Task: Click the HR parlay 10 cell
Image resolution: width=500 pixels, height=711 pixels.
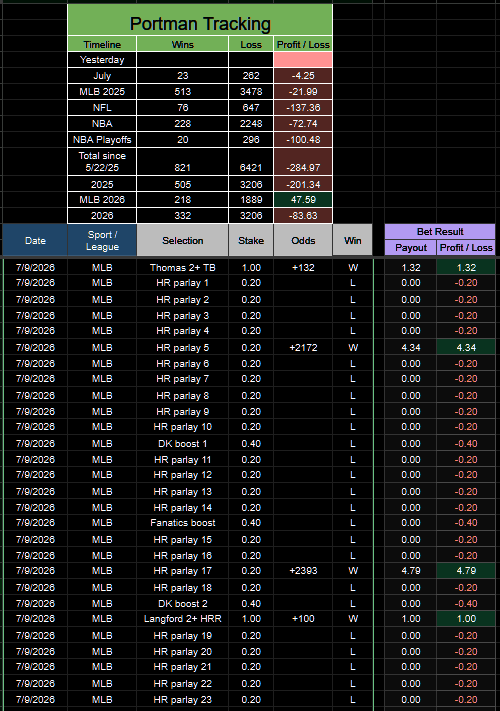Action: 182,427
